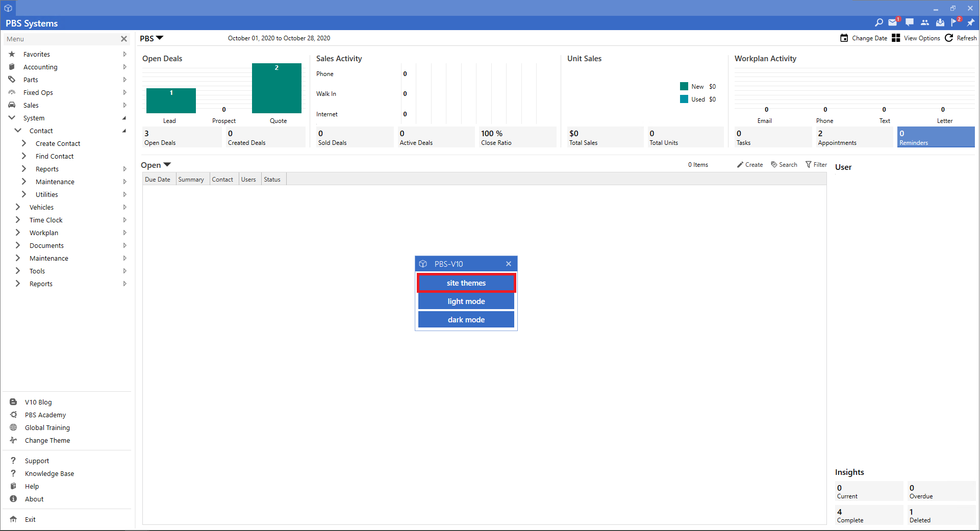Sort by Due Date column header

point(158,180)
